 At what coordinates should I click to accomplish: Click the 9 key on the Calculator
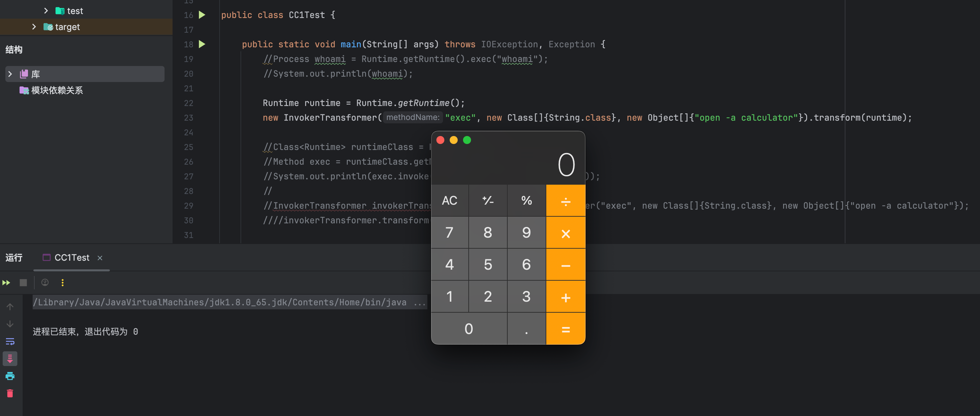(x=527, y=233)
